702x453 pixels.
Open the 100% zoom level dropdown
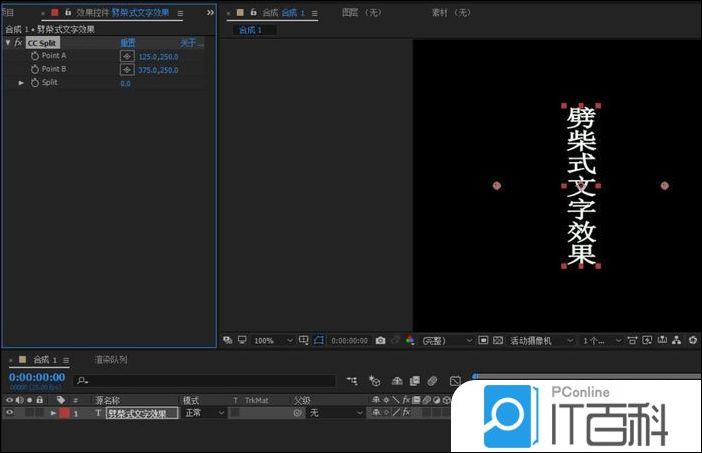point(271,341)
